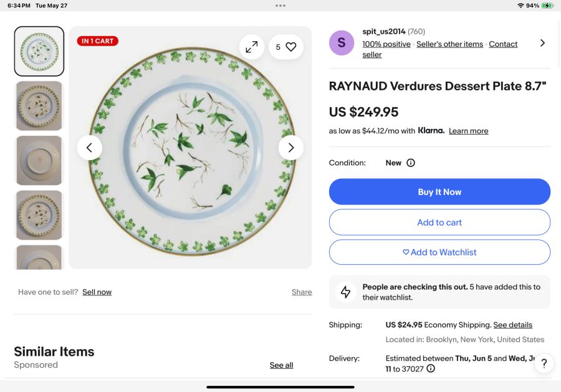This screenshot has width=561, height=392.
Task: Click See all similar items
Action: tap(281, 365)
